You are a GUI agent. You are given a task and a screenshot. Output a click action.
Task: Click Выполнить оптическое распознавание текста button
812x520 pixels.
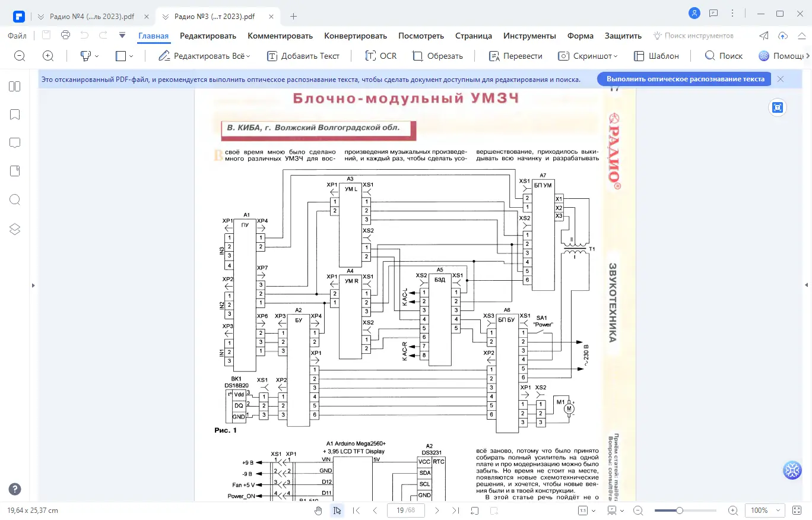pyautogui.click(x=684, y=78)
